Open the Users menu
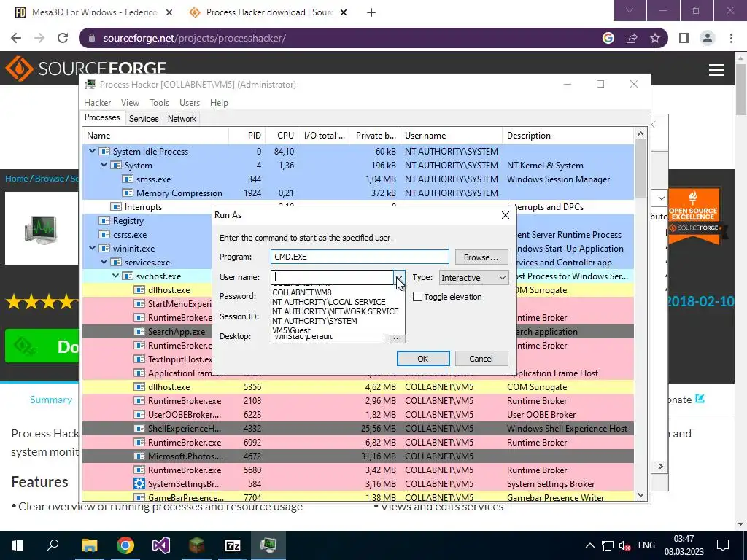 pyautogui.click(x=190, y=102)
